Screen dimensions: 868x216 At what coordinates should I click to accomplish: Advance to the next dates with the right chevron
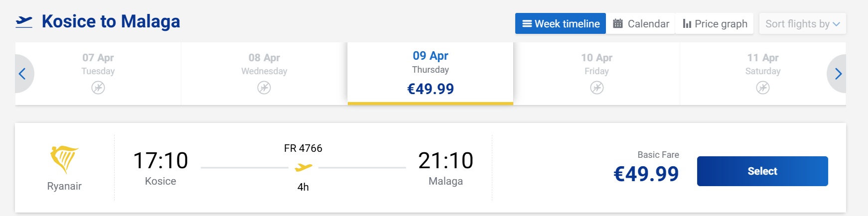[838, 74]
